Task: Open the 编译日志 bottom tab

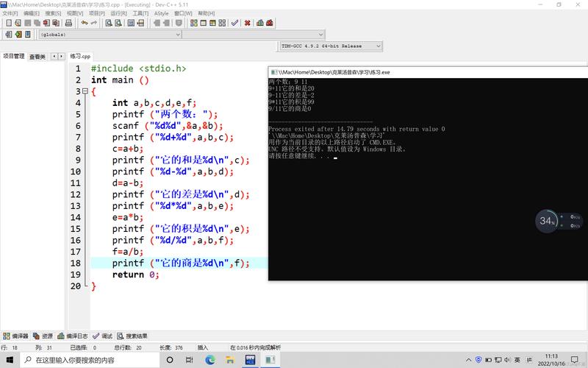Action: 77,336
